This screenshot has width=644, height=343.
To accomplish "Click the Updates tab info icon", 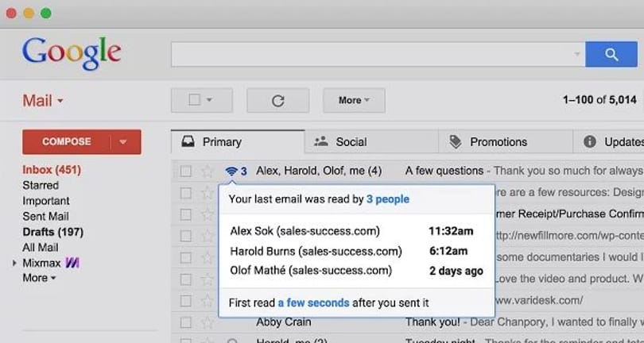I will click(590, 141).
